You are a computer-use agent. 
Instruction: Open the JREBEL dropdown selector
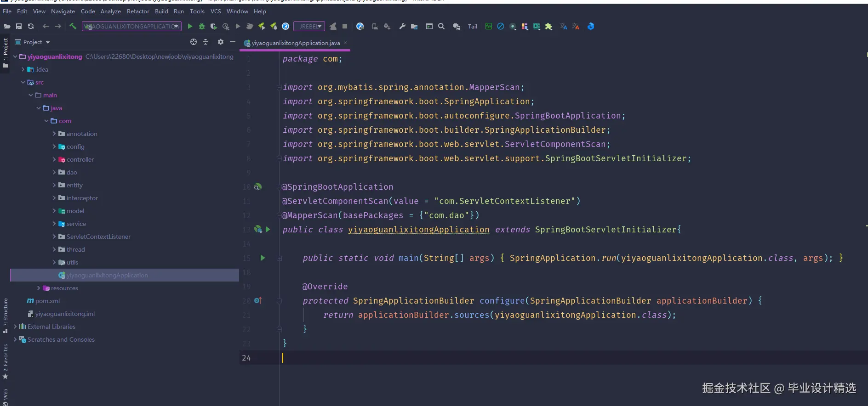(309, 27)
